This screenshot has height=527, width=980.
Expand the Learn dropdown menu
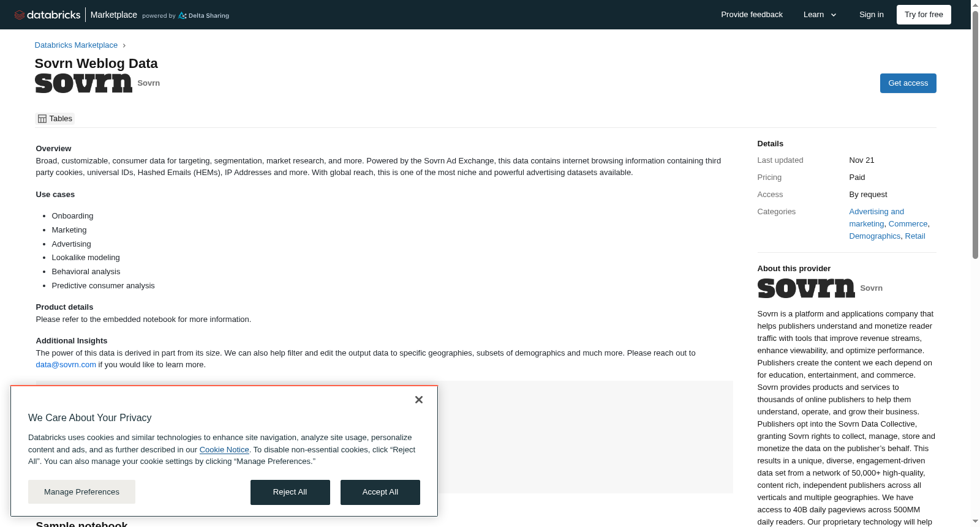pos(820,15)
